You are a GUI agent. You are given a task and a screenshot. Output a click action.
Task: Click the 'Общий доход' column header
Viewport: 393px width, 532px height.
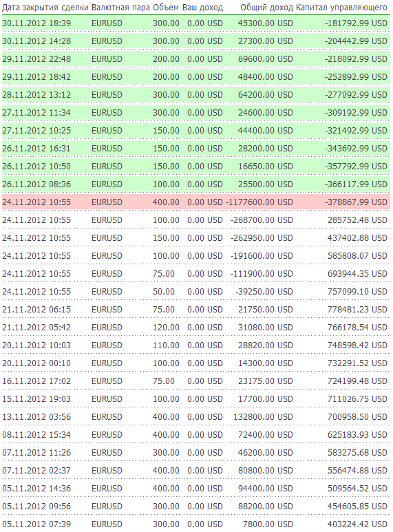266,8
